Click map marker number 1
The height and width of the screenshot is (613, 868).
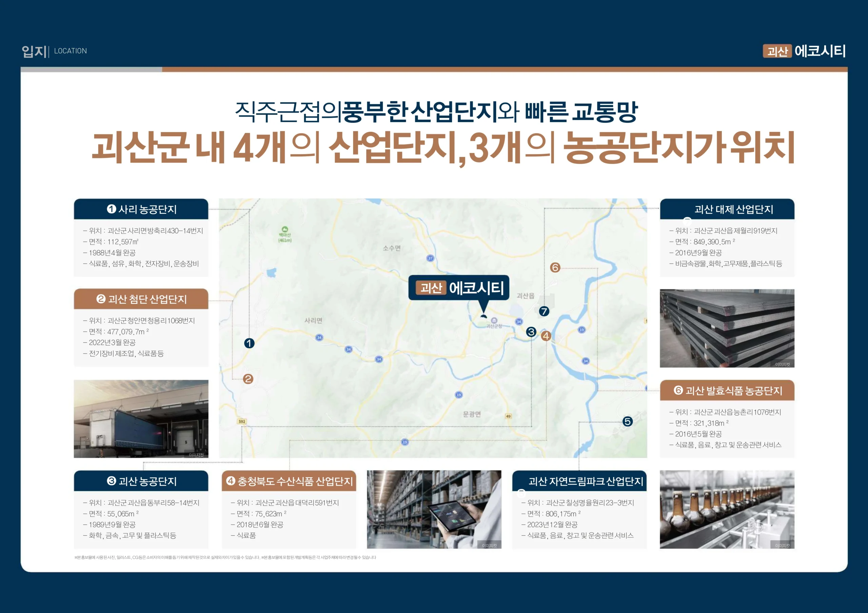point(249,343)
